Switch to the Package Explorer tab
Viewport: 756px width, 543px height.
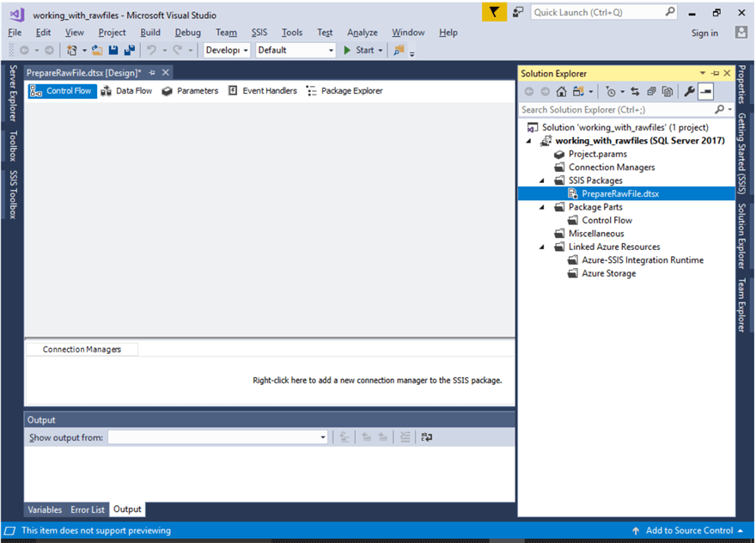(345, 91)
